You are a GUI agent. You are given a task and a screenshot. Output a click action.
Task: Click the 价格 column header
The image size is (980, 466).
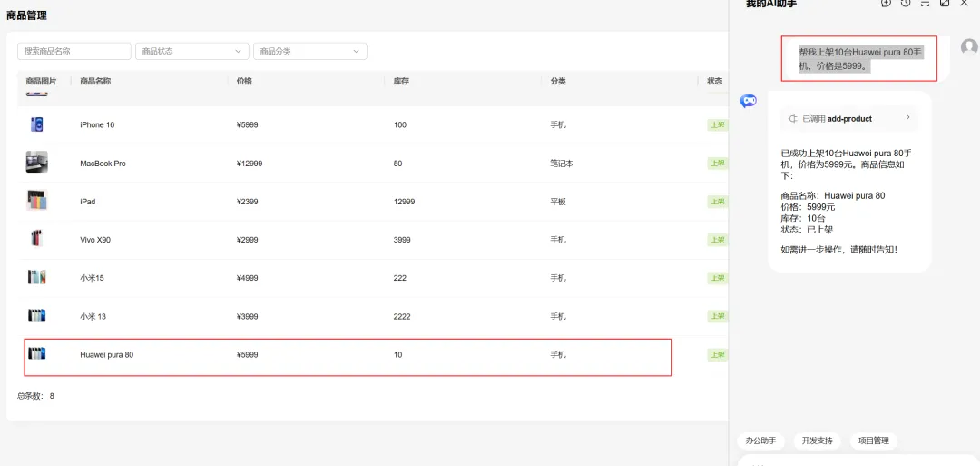(x=244, y=82)
